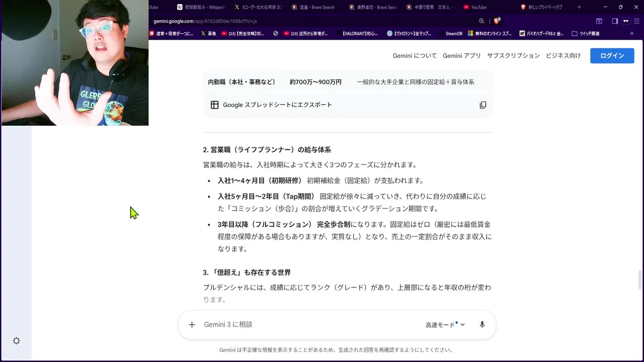
Task: Open the X 画像 bookmark
Action: (x=208, y=34)
